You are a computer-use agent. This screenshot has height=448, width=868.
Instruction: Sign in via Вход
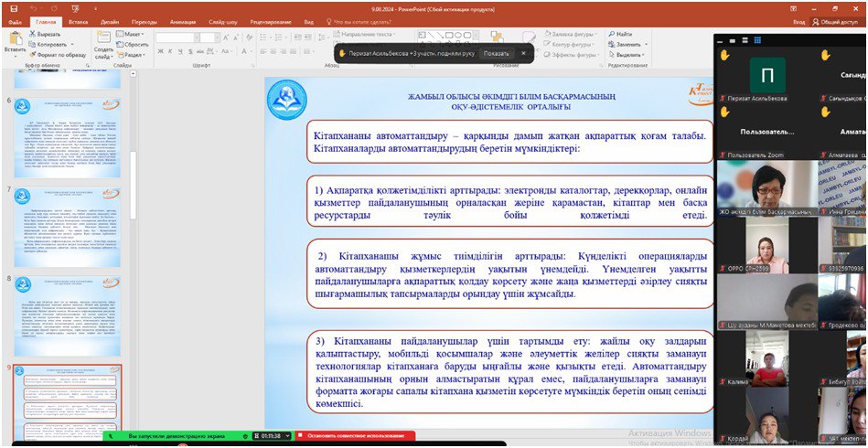tap(798, 22)
